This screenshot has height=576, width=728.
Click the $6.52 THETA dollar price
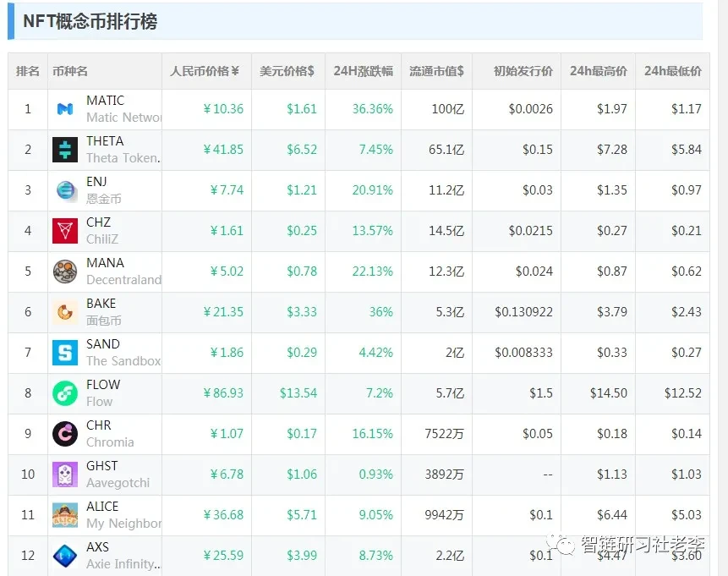302,150
